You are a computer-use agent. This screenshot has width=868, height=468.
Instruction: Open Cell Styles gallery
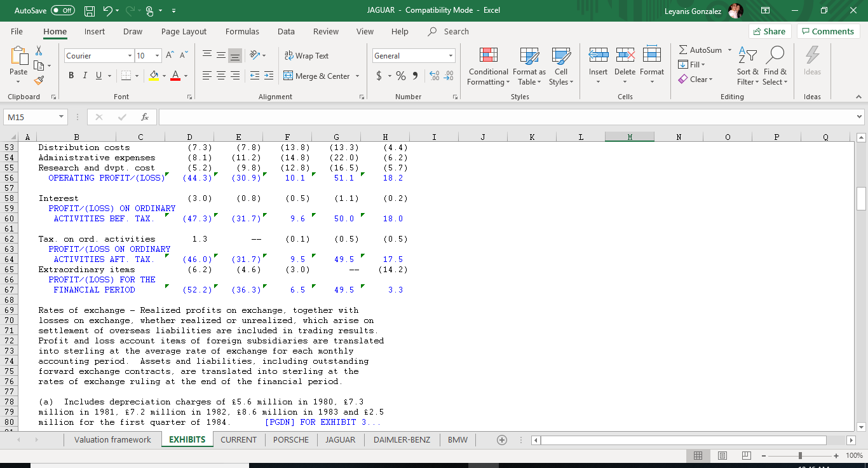561,66
